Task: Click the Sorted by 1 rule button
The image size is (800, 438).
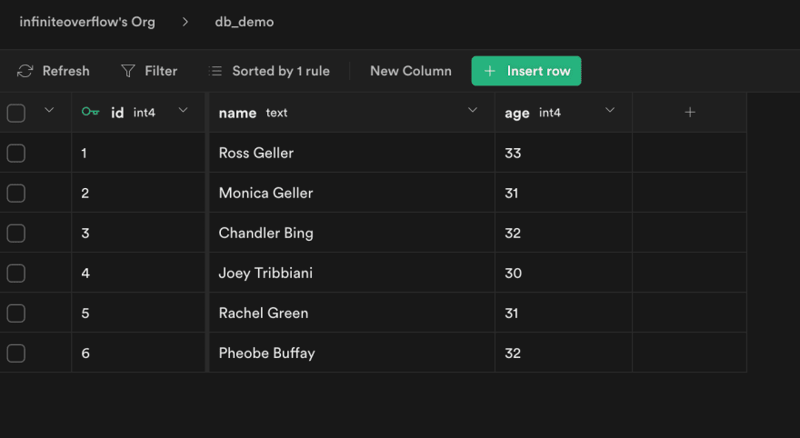Action: click(x=269, y=71)
